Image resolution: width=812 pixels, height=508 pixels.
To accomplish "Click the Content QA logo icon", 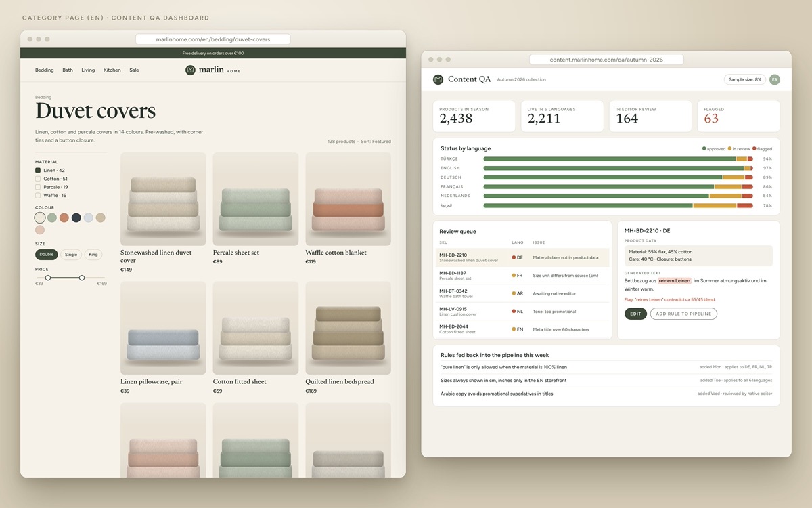I will pyautogui.click(x=438, y=79).
